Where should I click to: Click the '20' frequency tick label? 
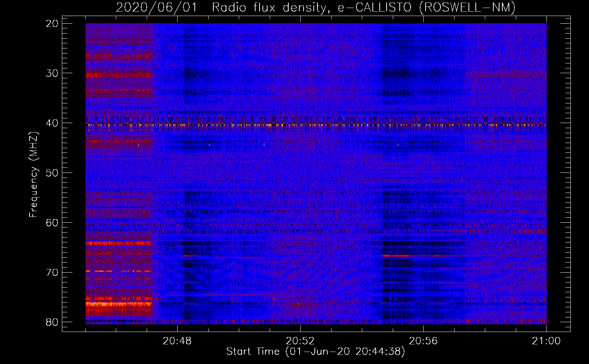52,24
